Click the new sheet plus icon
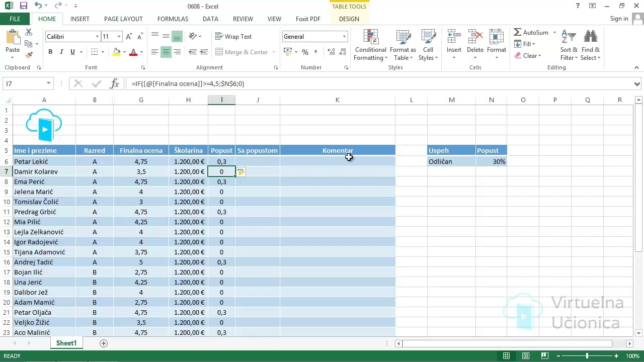 tap(104, 343)
